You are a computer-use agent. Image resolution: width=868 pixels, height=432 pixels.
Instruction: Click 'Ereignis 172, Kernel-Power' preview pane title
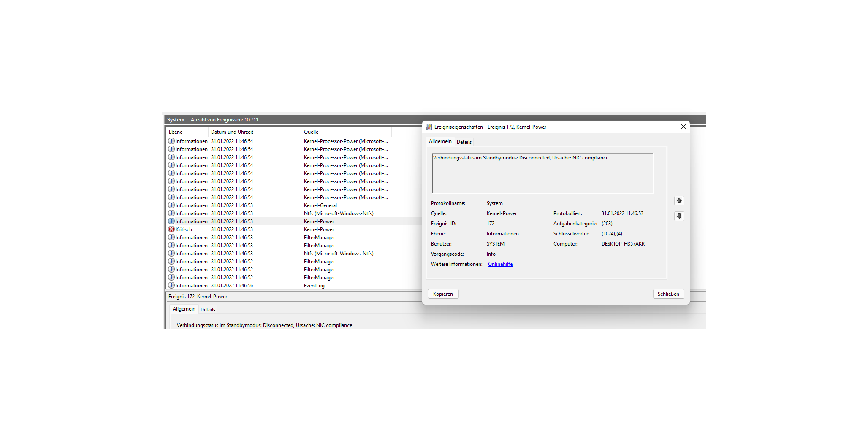pos(198,297)
